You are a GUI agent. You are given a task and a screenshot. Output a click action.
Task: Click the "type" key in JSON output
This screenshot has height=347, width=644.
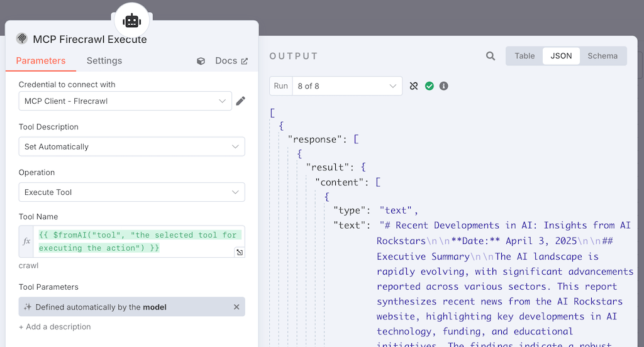(x=349, y=210)
